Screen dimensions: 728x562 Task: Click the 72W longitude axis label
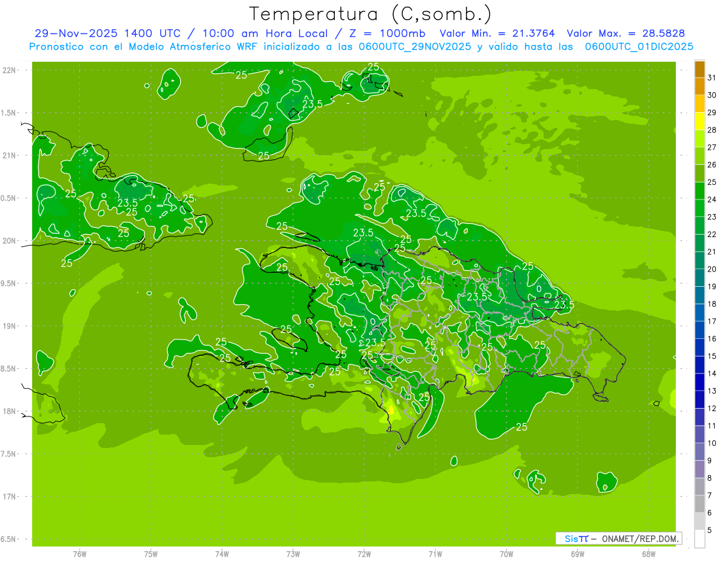364,554
